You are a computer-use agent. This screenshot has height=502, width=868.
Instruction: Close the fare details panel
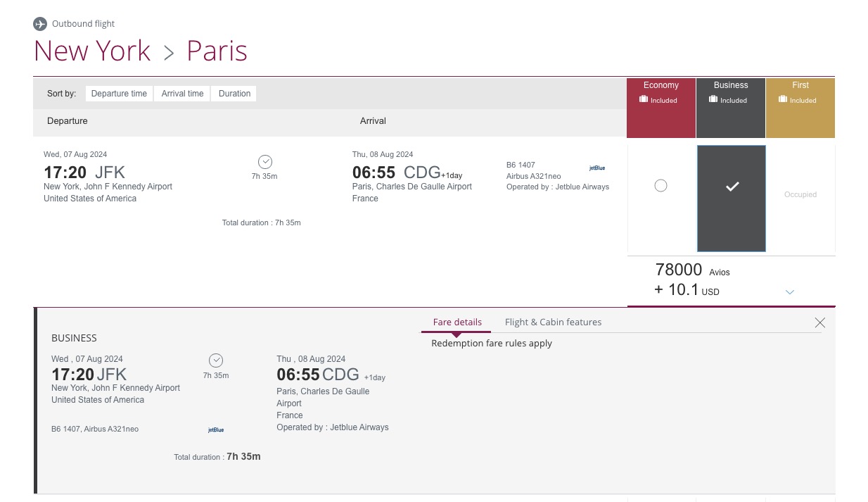coord(819,322)
